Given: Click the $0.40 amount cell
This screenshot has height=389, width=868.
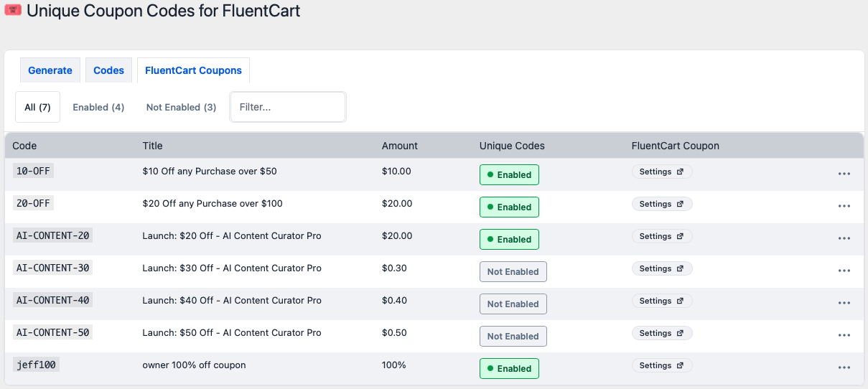Looking at the screenshot, I should (x=394, y=301).
